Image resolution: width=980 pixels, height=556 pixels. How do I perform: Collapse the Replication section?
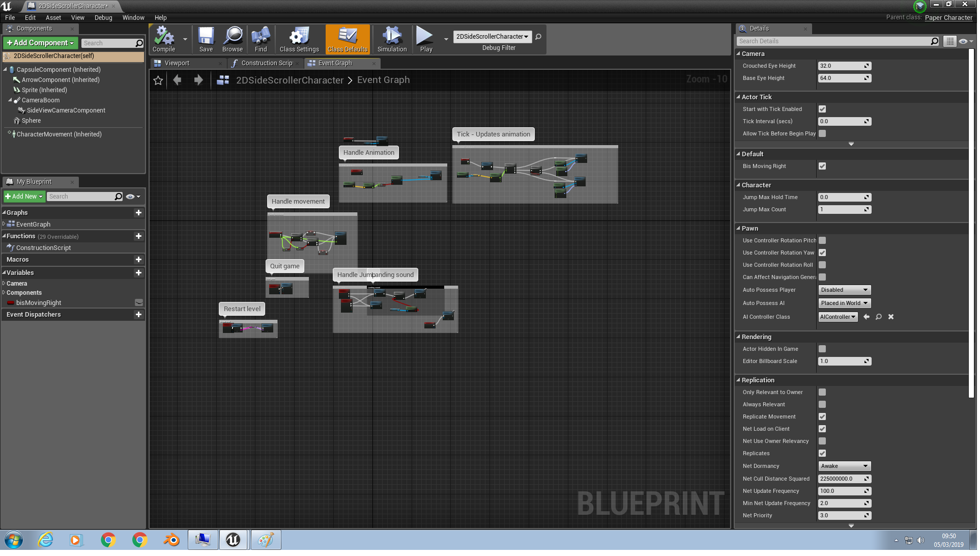tap(758, 381)
